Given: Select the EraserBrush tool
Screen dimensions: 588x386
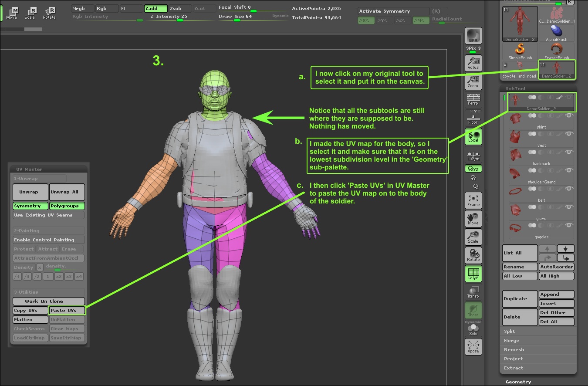Looking at the screenshot, I should coord(557,51).
